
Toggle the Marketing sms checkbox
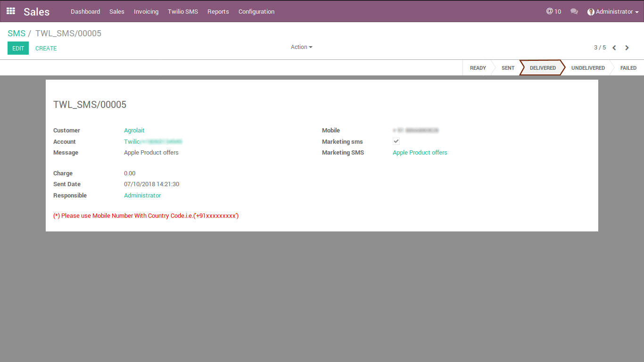click(x=396, y=141)
